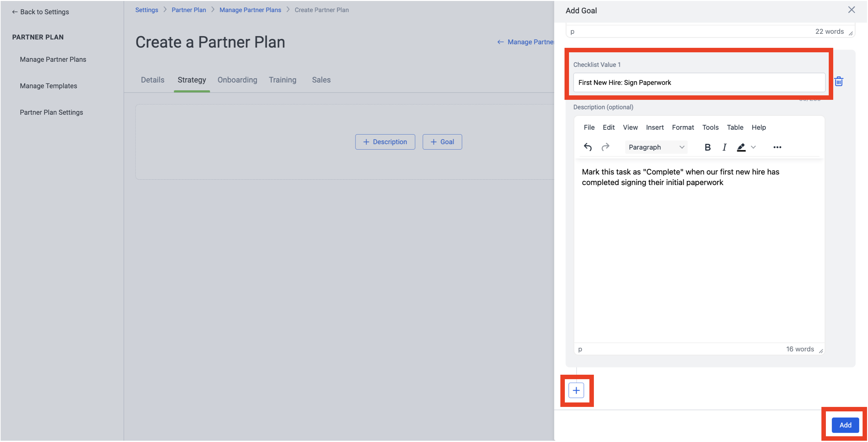
Task: Delete Checklist Value 1 with trash icon
Action: coord(838,81)
